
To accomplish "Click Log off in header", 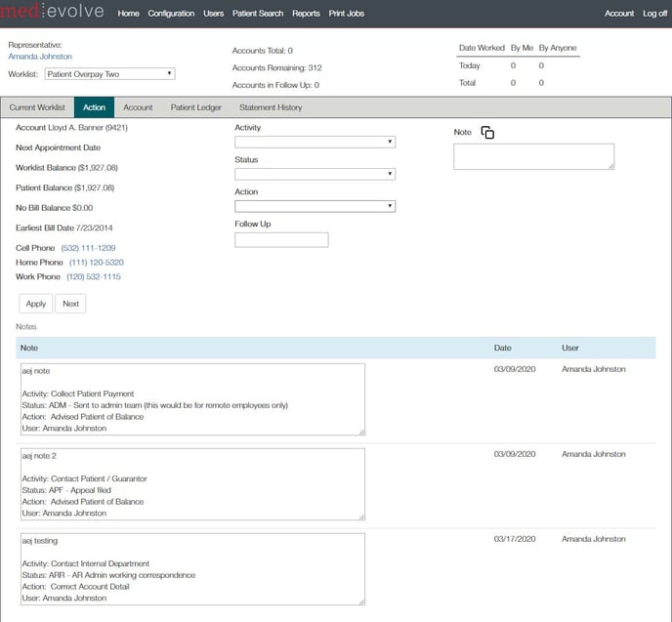I will tap(655, 14).
